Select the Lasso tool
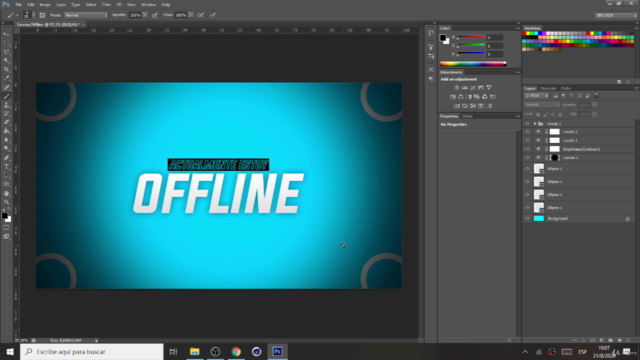 point(7,52)
